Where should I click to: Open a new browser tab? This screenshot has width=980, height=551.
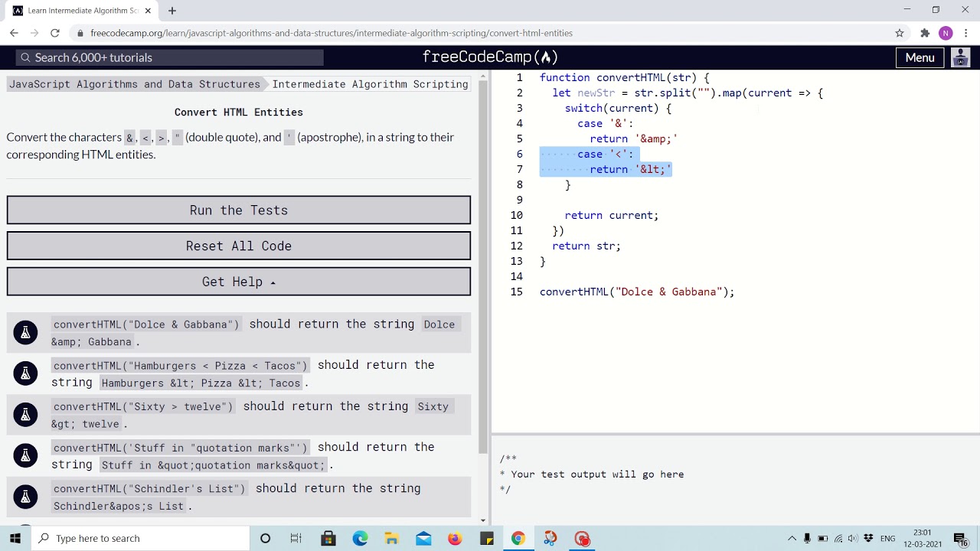click(x=172, y=11)
